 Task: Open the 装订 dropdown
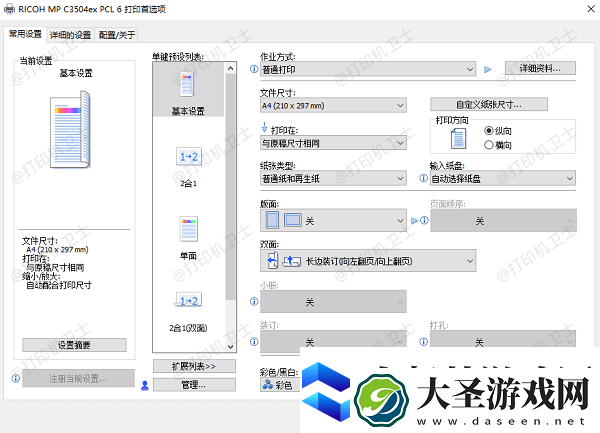tap(333, 341)
